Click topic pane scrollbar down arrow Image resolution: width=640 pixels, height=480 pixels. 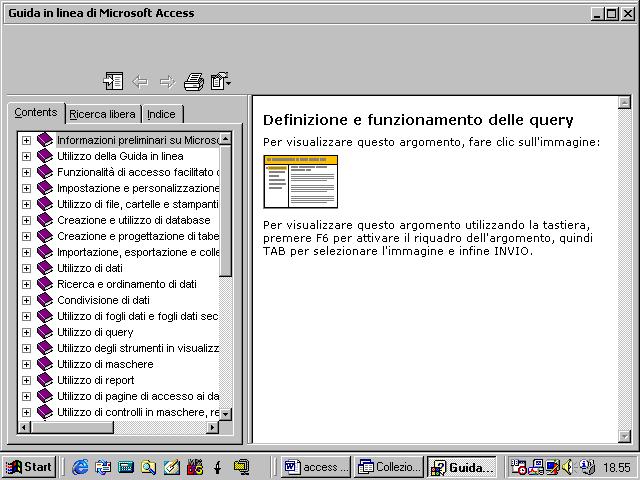pyautogui.click(x=624, y=436)
